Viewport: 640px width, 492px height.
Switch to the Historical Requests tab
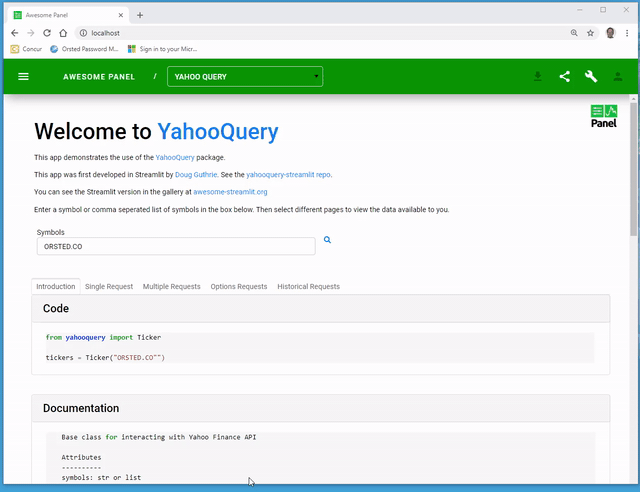(x=309, y=286)
